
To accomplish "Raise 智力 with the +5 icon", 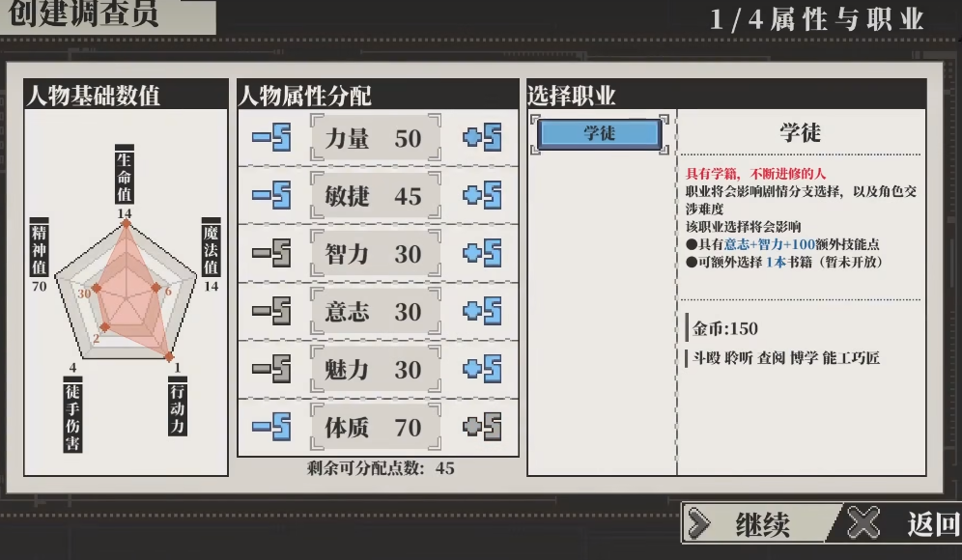I will point(482,253).
